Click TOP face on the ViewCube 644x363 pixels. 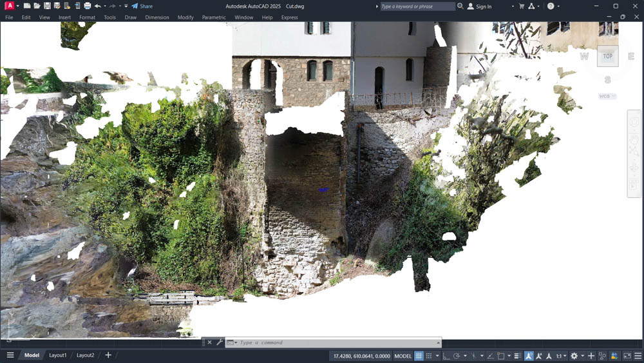(608, 56)
